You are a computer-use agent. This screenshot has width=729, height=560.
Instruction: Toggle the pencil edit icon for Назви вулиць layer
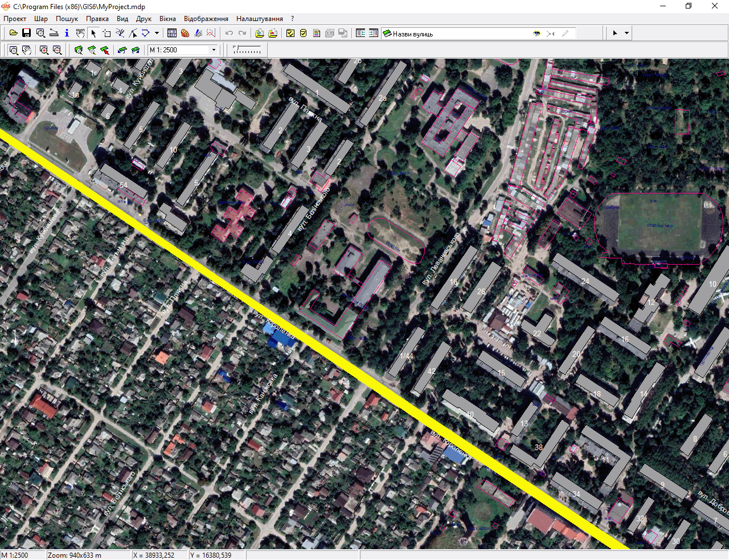coord(565,34)
